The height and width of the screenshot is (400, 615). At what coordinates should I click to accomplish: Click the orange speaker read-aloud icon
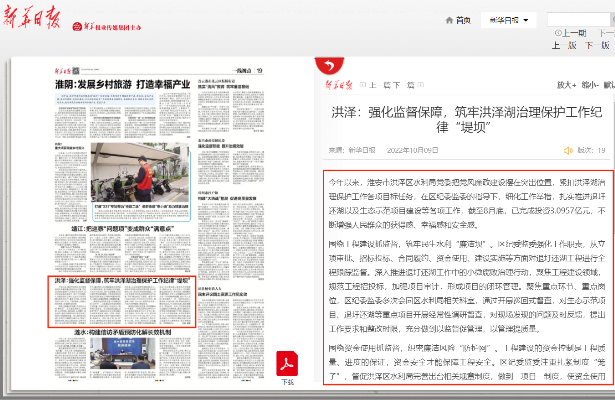click(568, 151)
